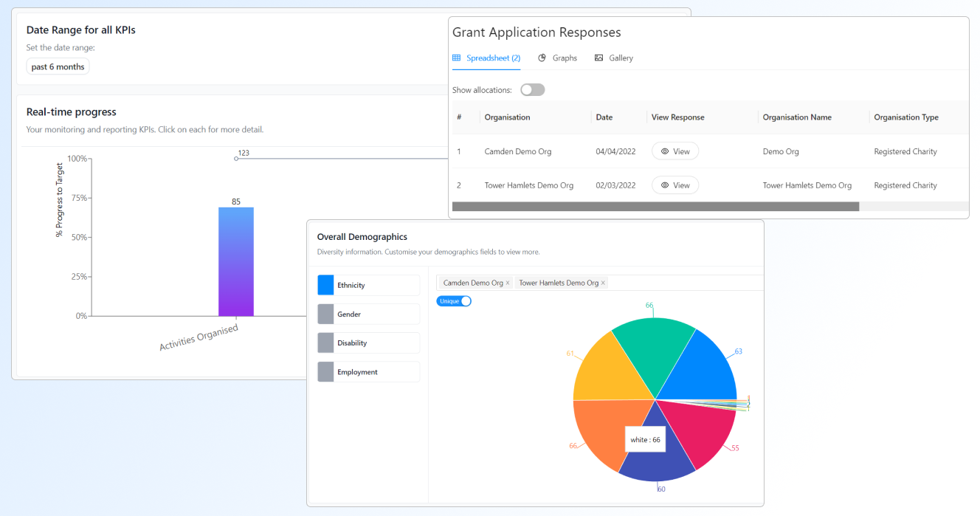This screenshot has width=980, height=516.
Task: Select the Ethnicity demographic field
Action: [368, 285]
